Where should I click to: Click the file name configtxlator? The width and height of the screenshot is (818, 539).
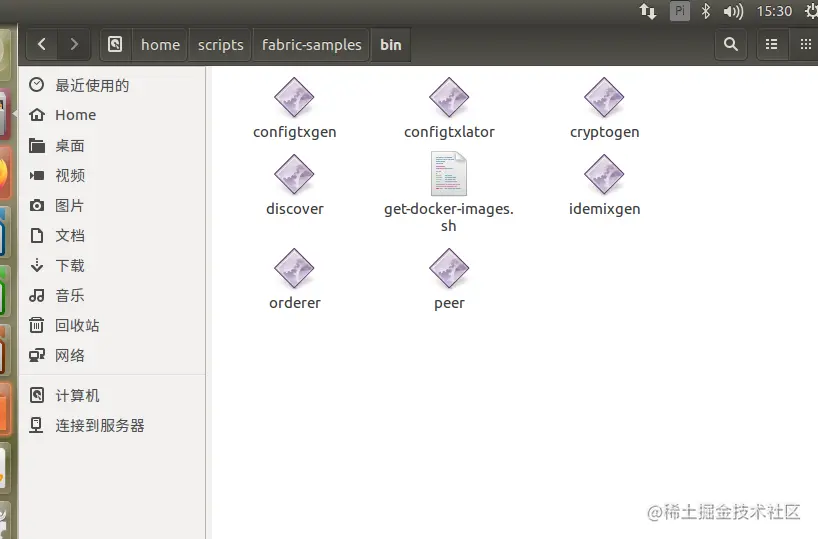coord(449,132)
